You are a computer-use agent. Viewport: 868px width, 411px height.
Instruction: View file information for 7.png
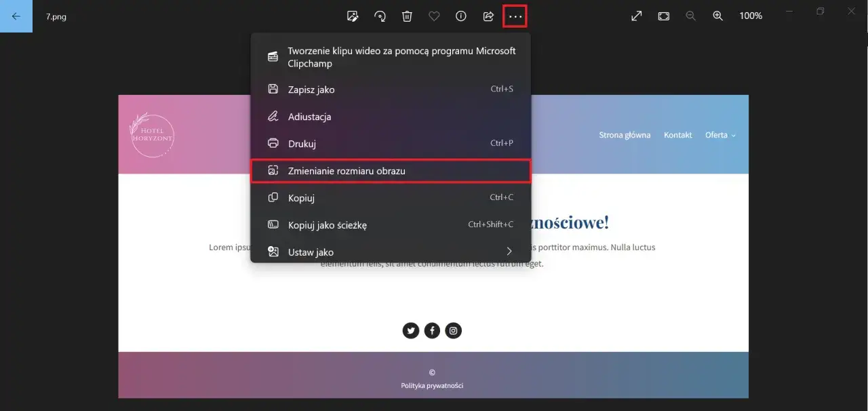(461, 16)
